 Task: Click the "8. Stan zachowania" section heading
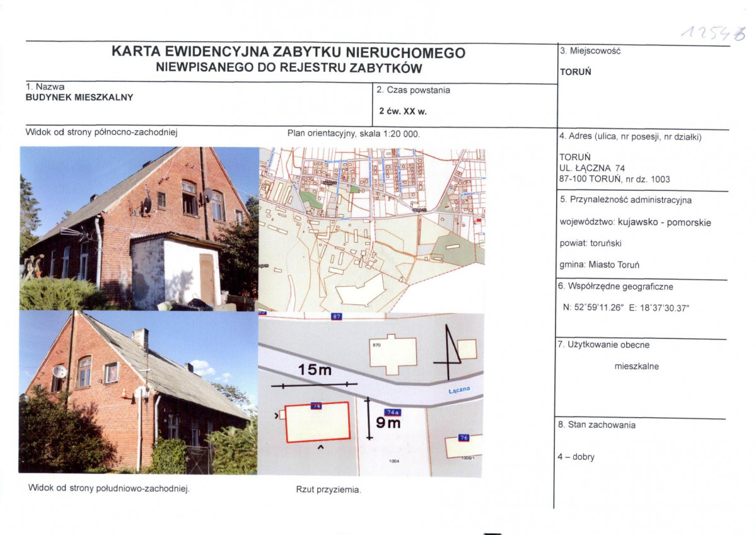pos(597,425)
